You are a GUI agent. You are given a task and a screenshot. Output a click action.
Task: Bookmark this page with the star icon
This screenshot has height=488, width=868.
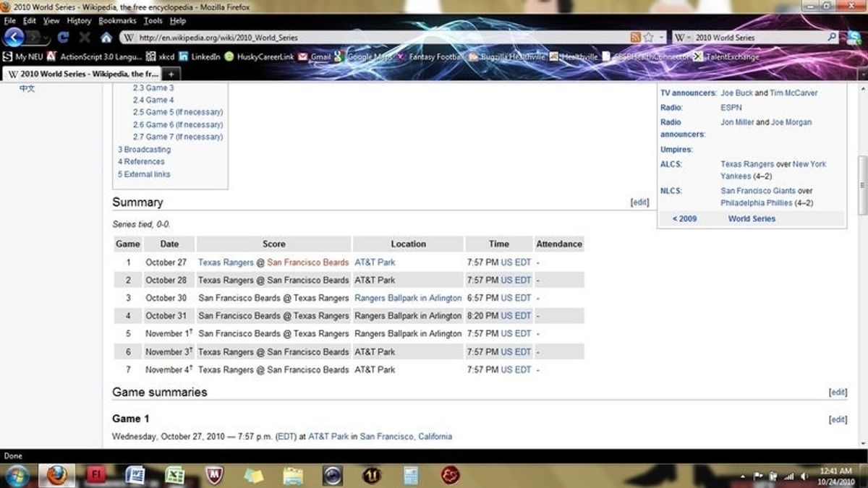coord(648,37)
